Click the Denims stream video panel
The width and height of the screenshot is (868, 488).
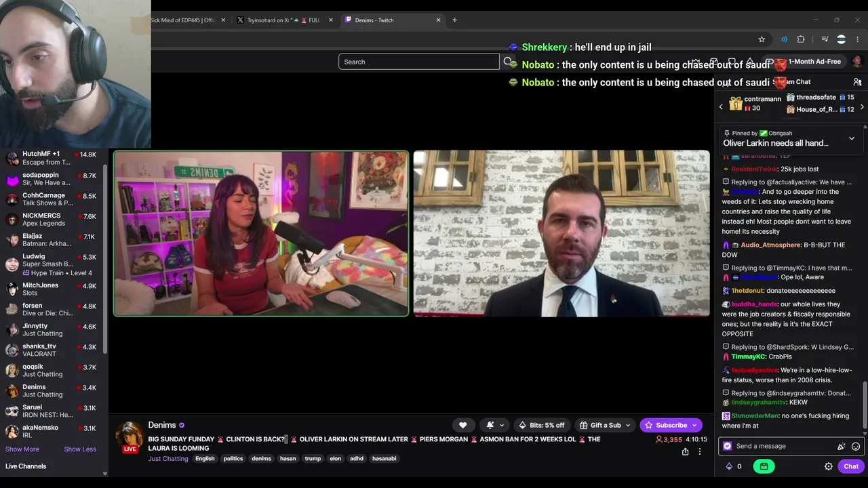coord(261,233)
